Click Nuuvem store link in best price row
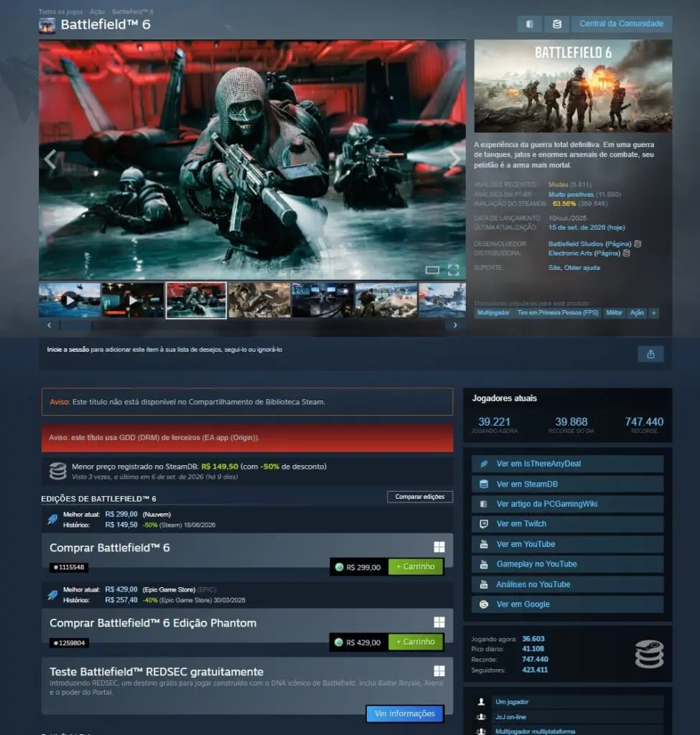This screenshot has height=735, width=700. (x=157, y=514)
